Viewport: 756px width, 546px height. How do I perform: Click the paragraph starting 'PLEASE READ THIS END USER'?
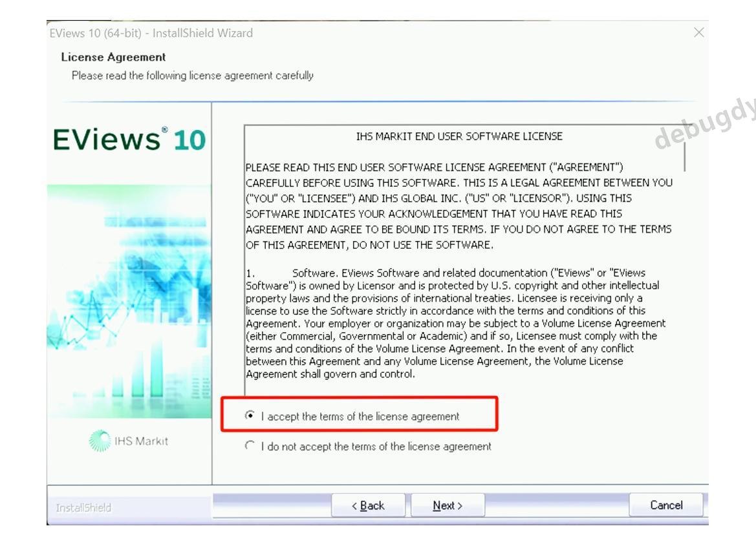pos(459,206)
